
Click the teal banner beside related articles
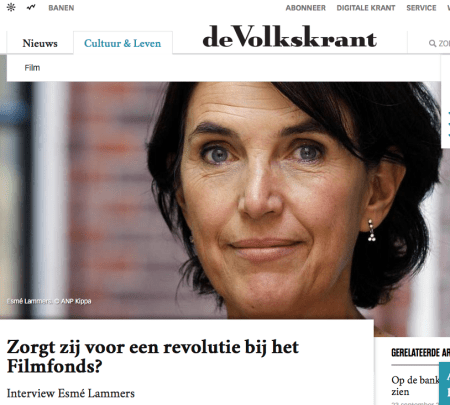point(445,383)
